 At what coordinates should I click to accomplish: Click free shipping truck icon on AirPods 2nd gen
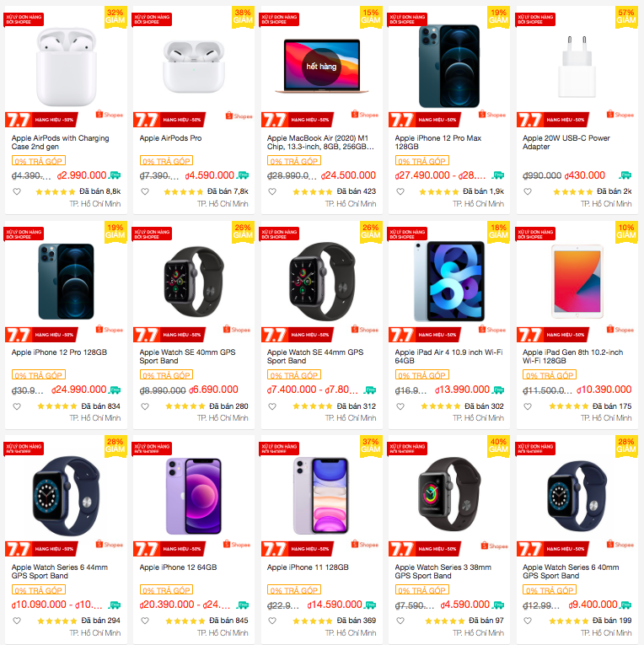(115, 175)
